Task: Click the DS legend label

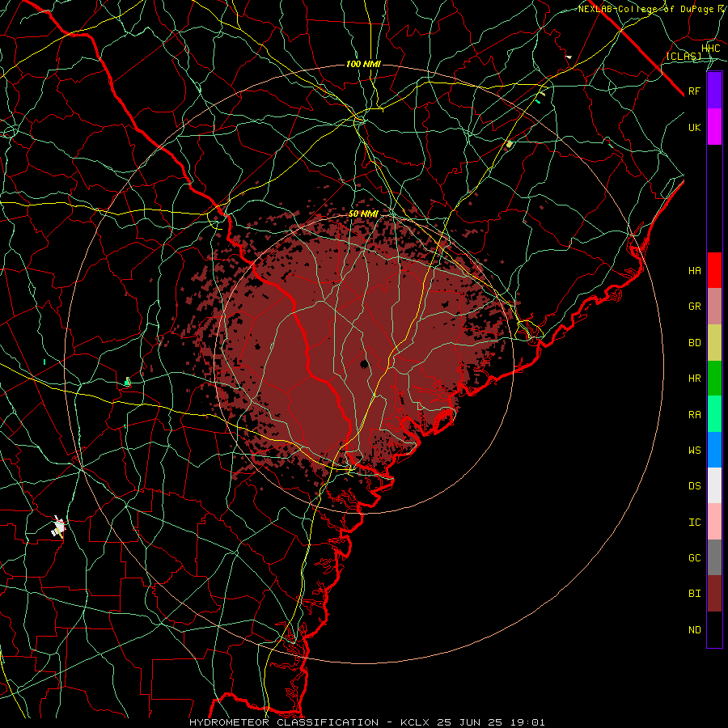Action: pyautogui.click(x=694, y=486)
